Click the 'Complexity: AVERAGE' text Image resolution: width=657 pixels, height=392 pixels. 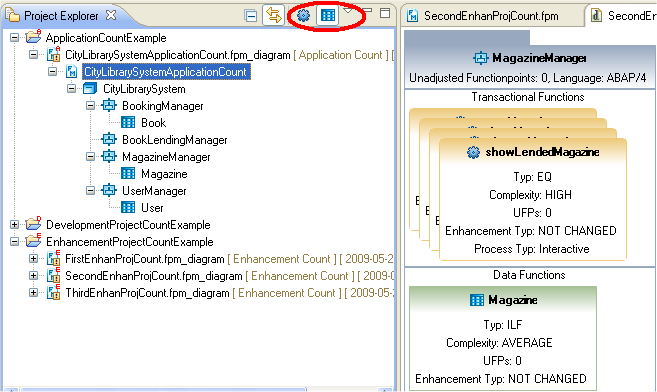pyautogui.click(x=499, y=343)
